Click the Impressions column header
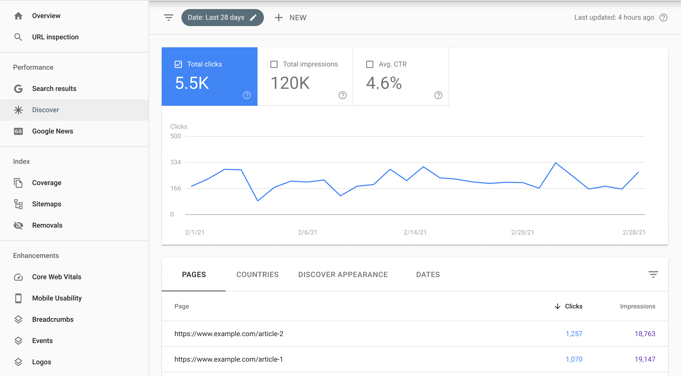The width and height of the screenshot is (681, 376). coord(637,307)
